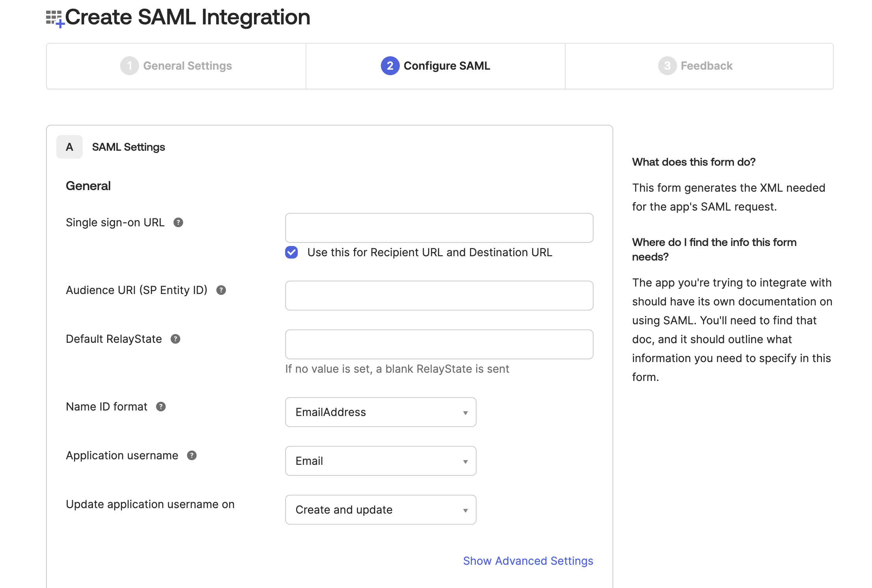Select the Configure SAML step tab
The image size is (872, 588).
(436, 66)
